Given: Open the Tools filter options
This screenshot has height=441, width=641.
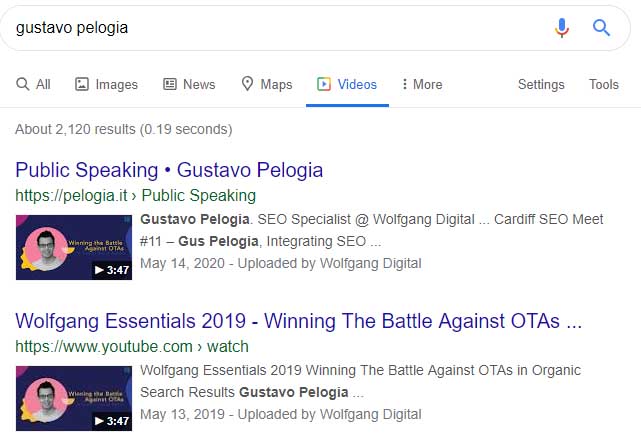Looking at the screenshot, I should [x=603, y=84].
